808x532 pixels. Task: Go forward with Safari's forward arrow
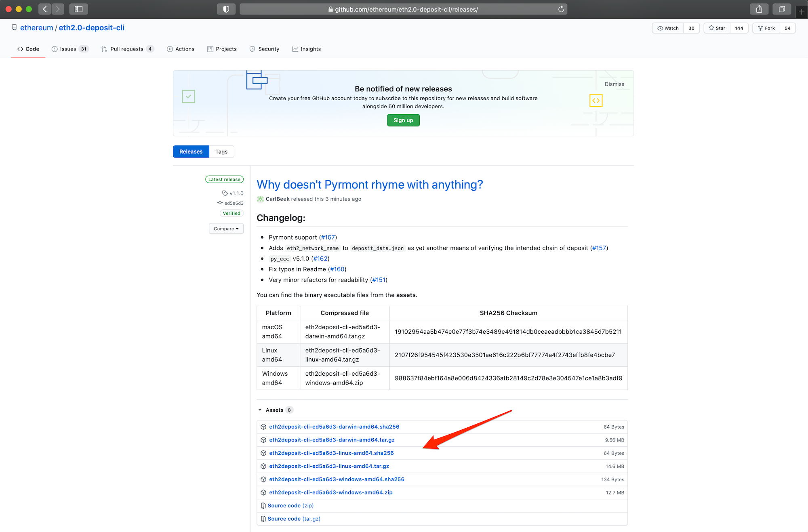point(58,9)
